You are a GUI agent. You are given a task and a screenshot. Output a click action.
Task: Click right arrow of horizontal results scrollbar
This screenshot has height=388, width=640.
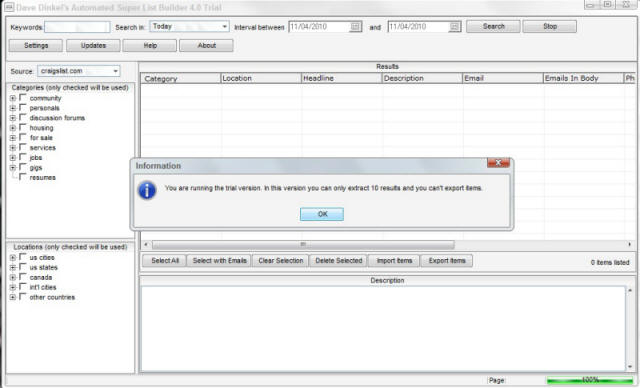pos(630,244)
